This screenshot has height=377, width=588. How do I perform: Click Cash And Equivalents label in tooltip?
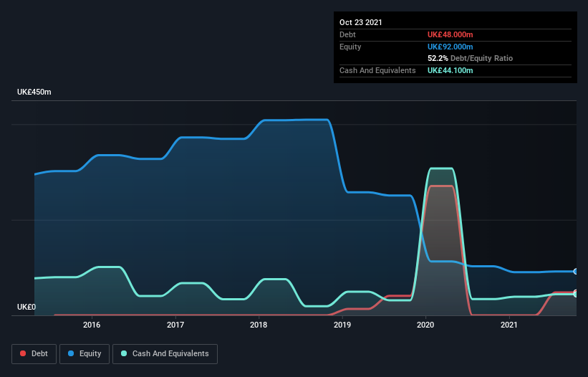coord(377,70)
